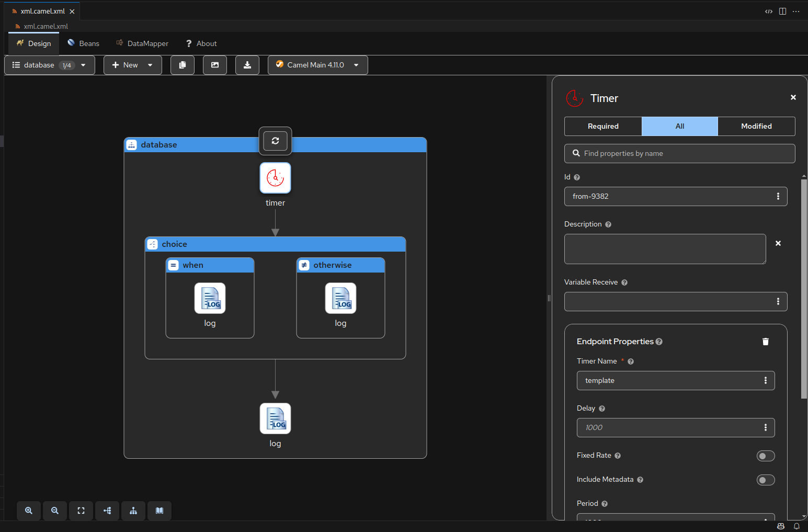Expand the database route selector dropdown
Viewport: 808px width, 532px height.
[x=83, y=65]
